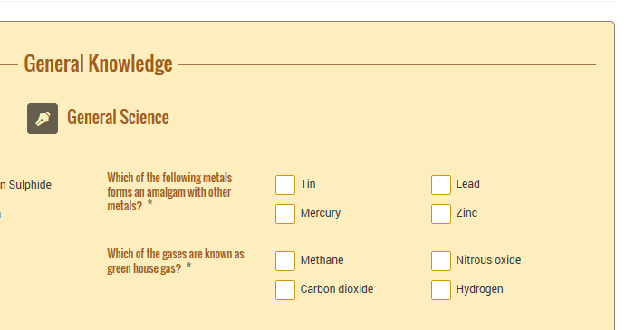Click the Nitrous oxide label text
The width and height of the screenshot is (644, 330).
tap(488, 259)
